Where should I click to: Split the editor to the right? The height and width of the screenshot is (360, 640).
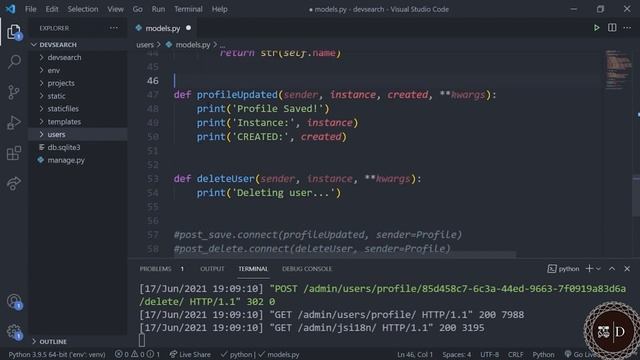[x=612, y=28]
